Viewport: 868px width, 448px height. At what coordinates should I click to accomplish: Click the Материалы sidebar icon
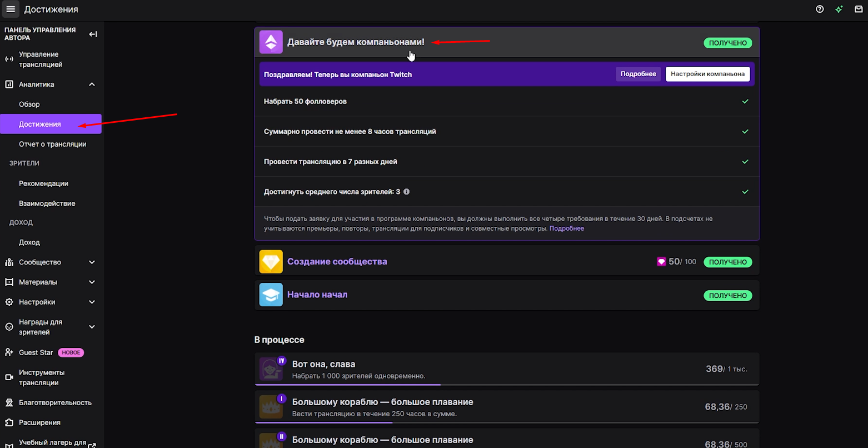point(9,282)
